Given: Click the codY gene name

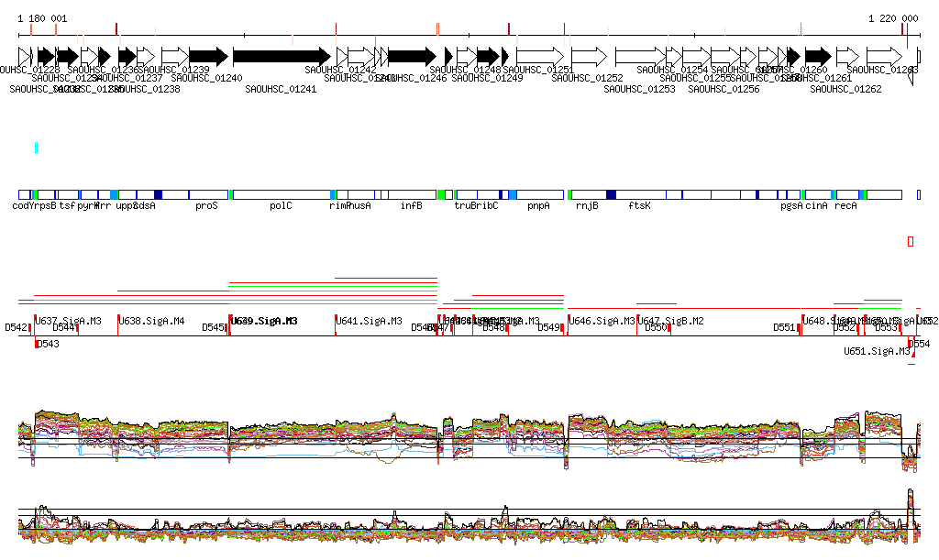Looking at the screenshot, I should [21, 206].
